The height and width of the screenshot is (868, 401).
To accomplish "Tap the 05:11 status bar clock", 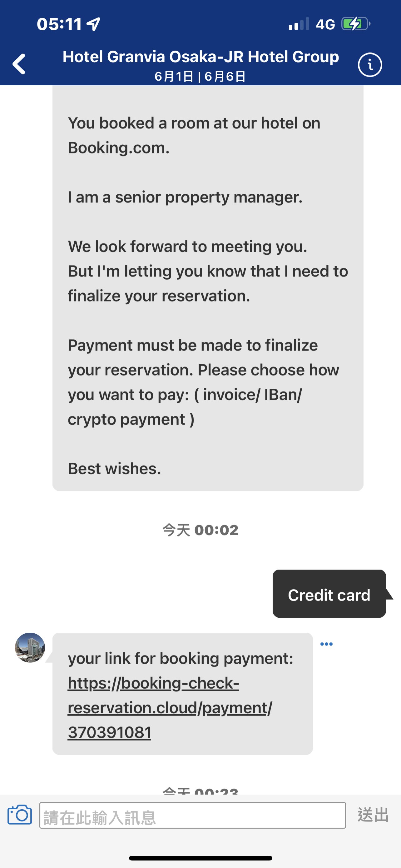I will (59, 24).
